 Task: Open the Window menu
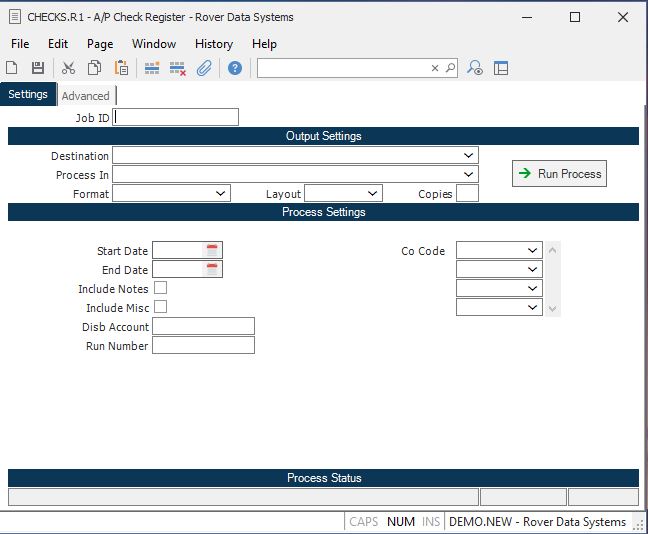[154, 44]
